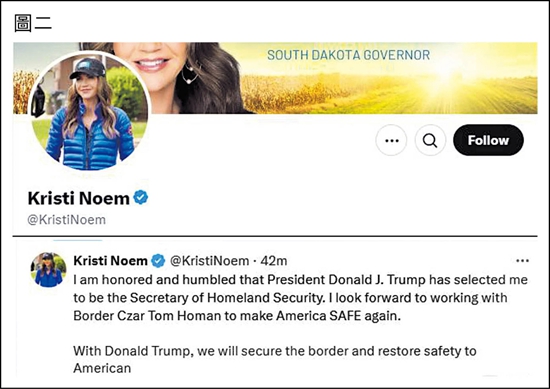The width and height of the screenshot is (550, 389).
Task: Select the @KristiNoem handle under the profile name
Action: coord(67,220)
